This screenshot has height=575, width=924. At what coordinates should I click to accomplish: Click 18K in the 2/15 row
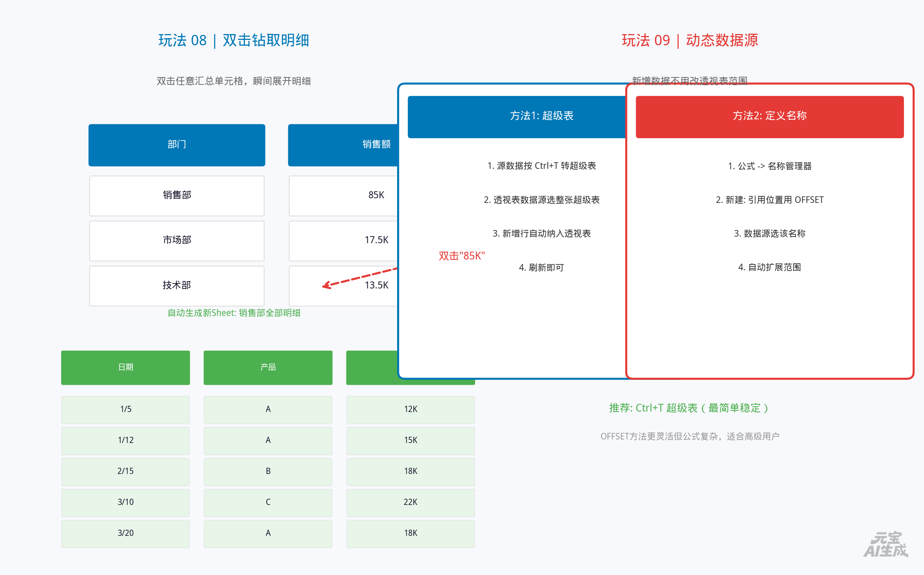pyautogui.click(x=411, y=472)
